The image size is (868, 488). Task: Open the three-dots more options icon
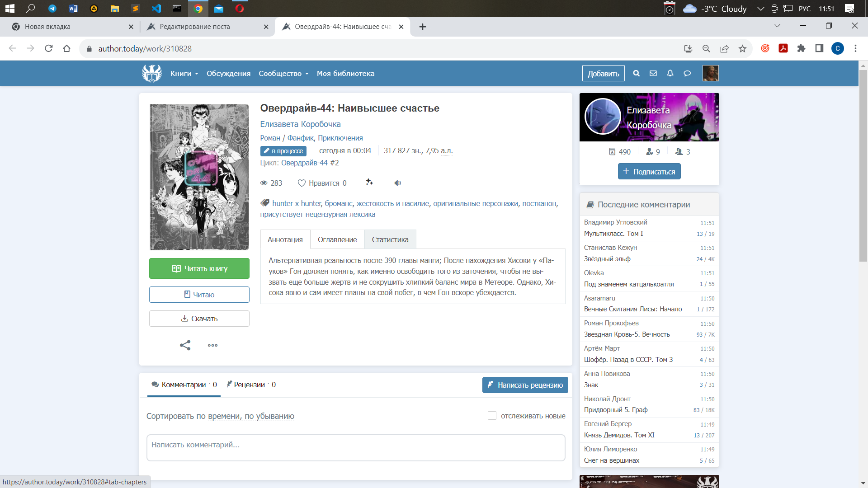click(212, 345)
